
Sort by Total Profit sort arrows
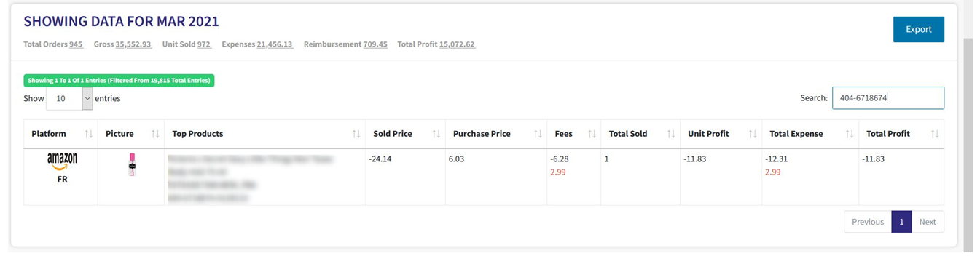935,134
